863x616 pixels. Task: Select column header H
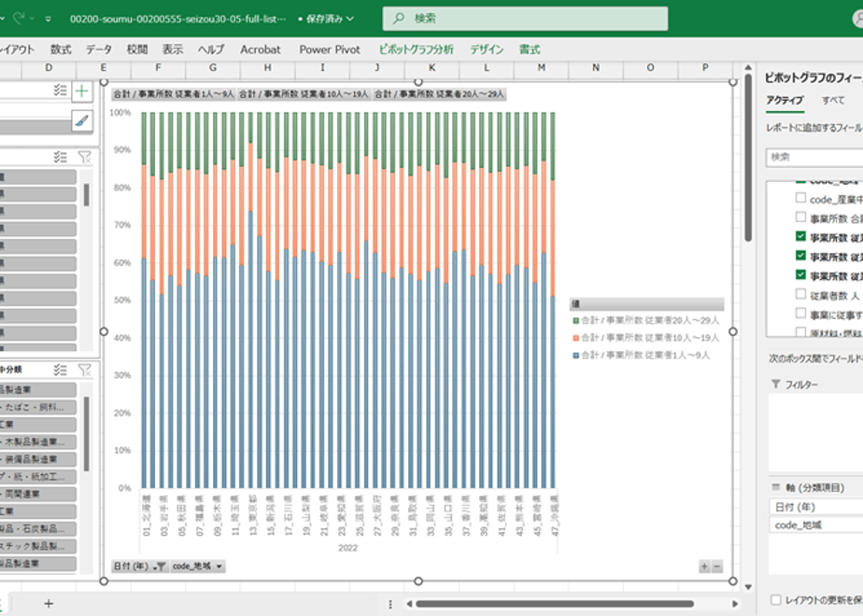tap(267, 67)
